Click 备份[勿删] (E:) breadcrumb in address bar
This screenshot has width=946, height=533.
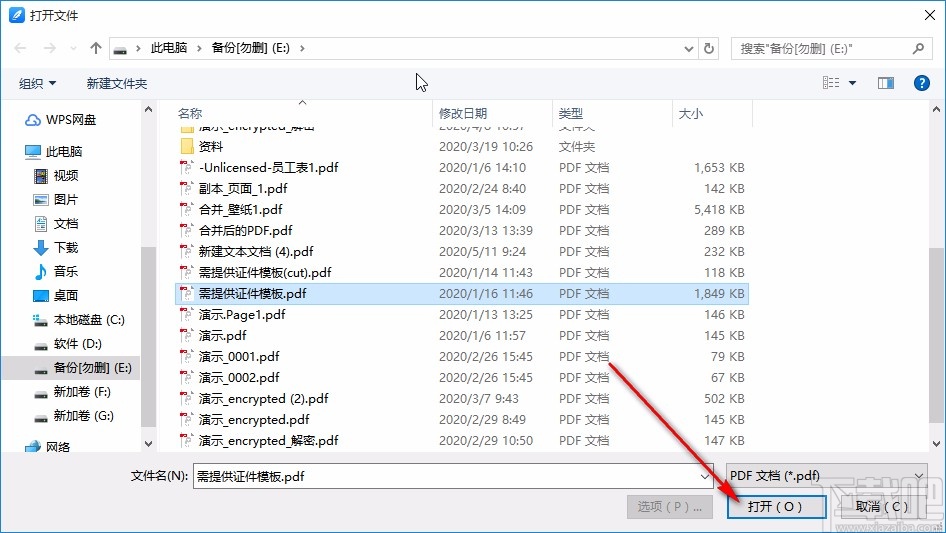coord(250,48)
